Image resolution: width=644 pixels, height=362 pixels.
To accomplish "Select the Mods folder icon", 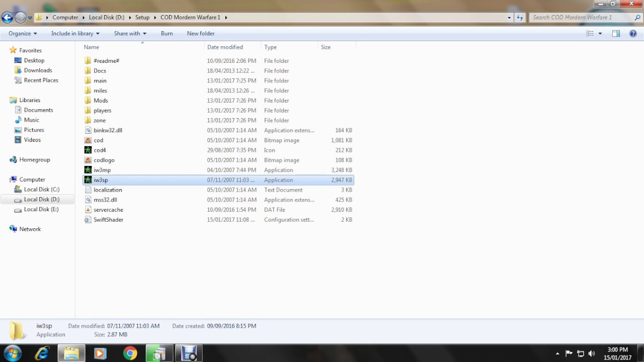I will click(x=88, y=101).
